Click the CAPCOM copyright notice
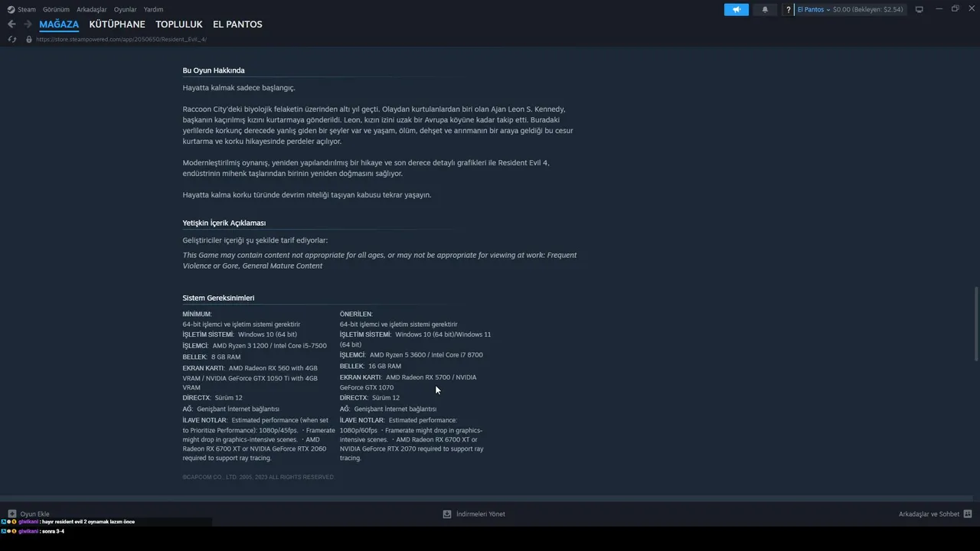 point(258,477)
